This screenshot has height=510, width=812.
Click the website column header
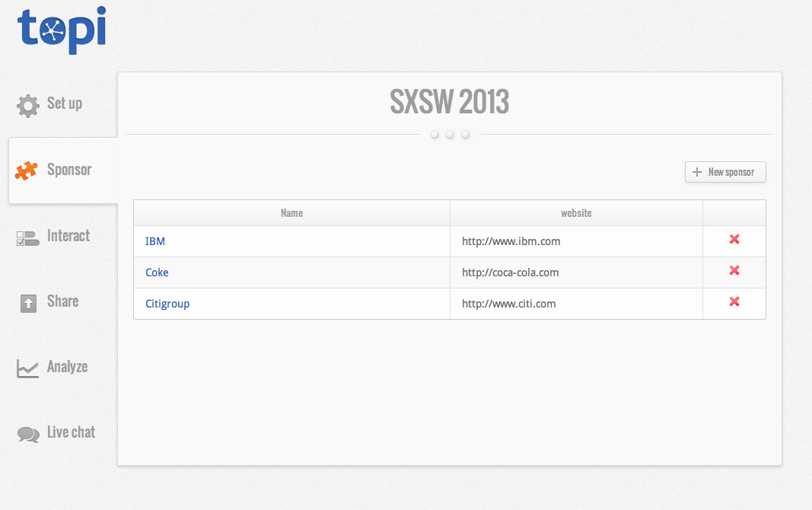(x=576, y=213)
